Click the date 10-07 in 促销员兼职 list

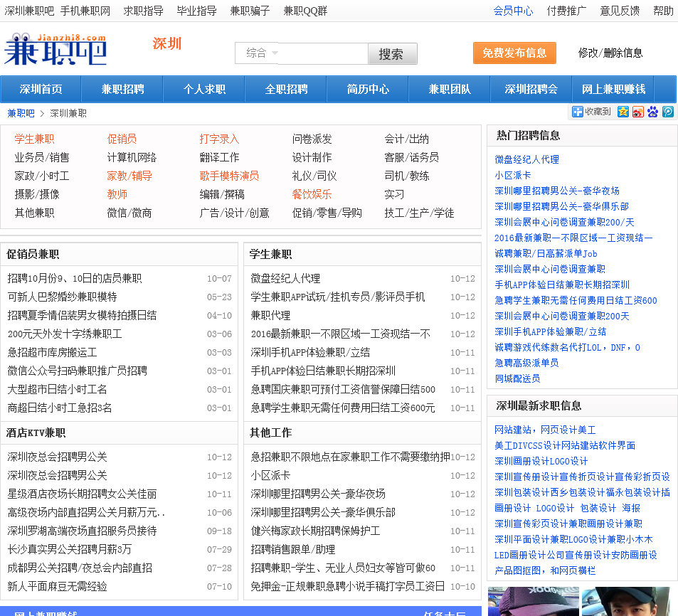[x=219, y=278]
